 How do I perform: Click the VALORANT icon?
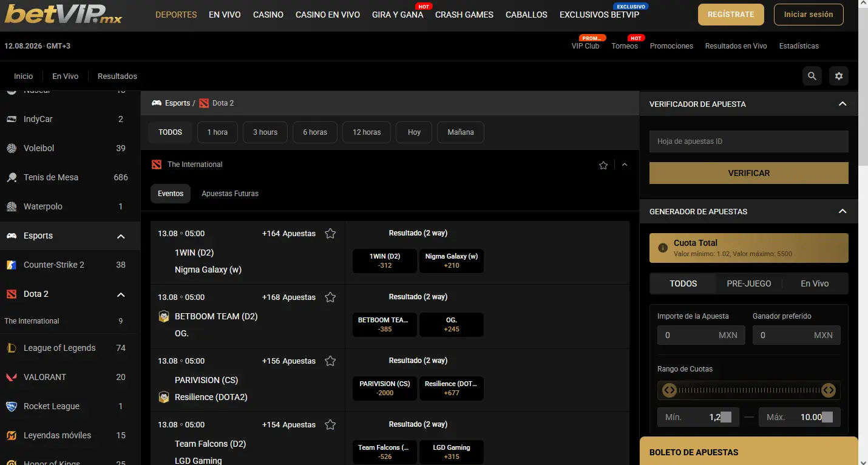pyautogui.click(x=12, y=377)
